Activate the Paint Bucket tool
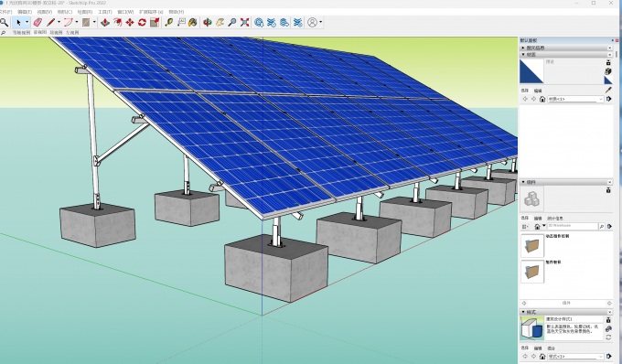 (x=193, y=23)
